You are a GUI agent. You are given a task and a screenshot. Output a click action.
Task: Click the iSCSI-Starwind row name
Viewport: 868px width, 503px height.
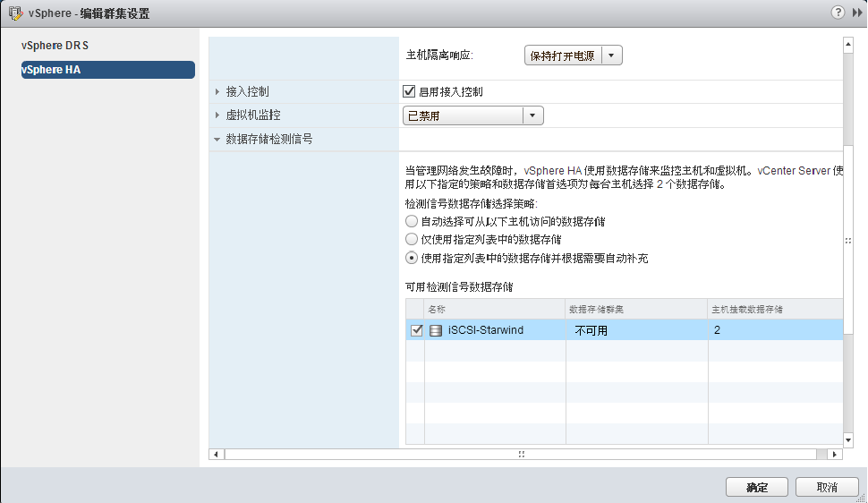pyautogui.click(x=486, y=330)
